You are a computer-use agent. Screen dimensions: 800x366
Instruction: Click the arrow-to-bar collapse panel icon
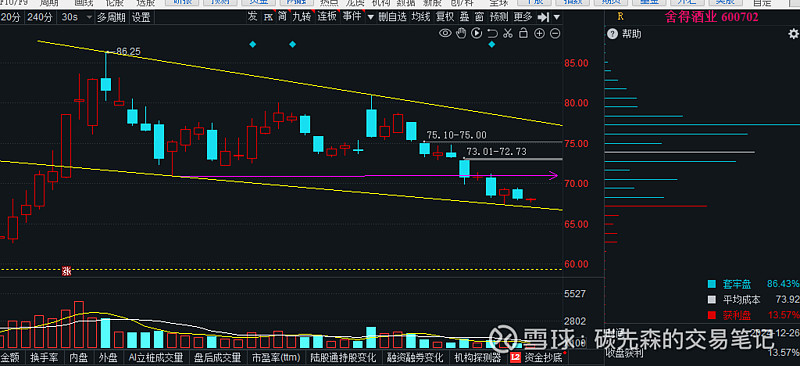(x=544, y=17)
